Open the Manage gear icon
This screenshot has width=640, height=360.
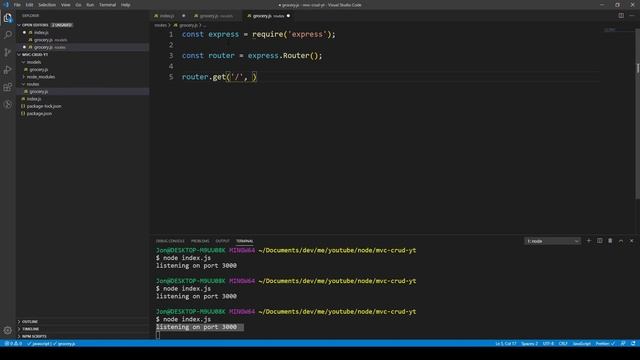click(8, 330)
